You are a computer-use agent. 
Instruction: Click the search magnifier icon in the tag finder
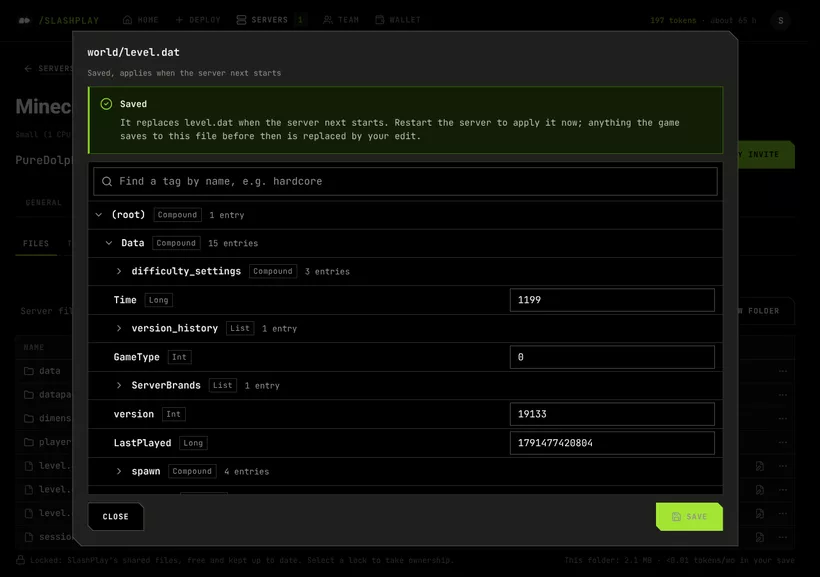(107, 182)
